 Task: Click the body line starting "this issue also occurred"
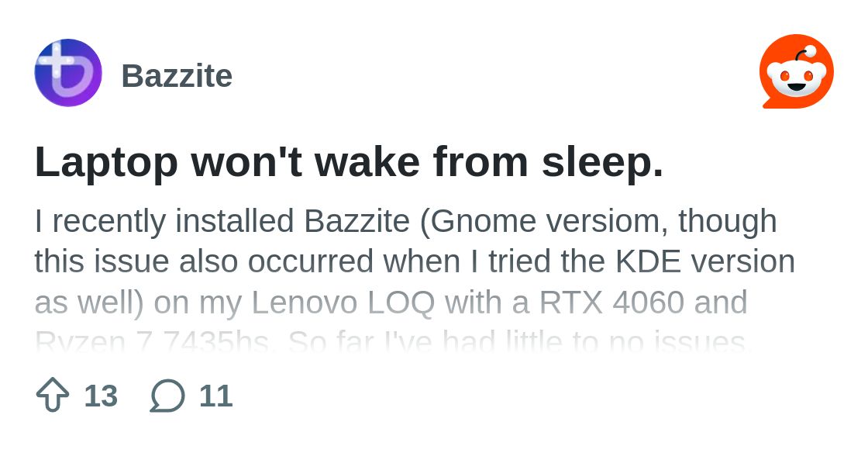tap(415, 261)
